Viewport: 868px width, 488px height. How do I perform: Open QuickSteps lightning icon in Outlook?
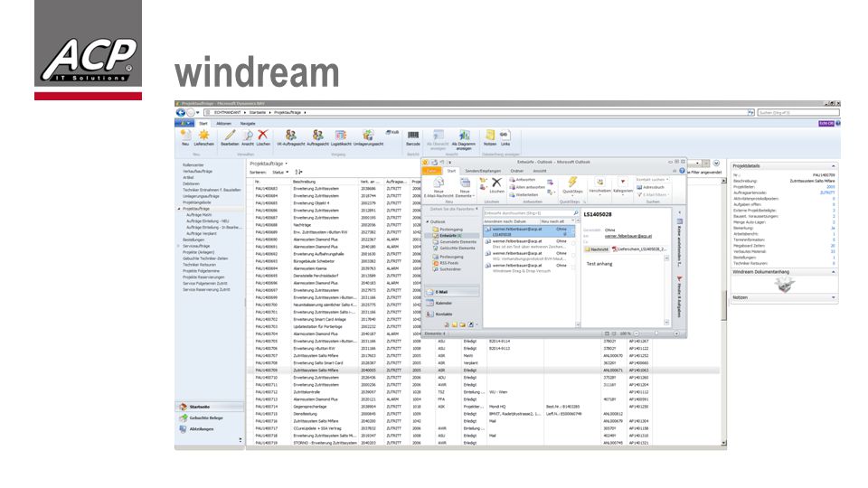click(x=572, y=182)
